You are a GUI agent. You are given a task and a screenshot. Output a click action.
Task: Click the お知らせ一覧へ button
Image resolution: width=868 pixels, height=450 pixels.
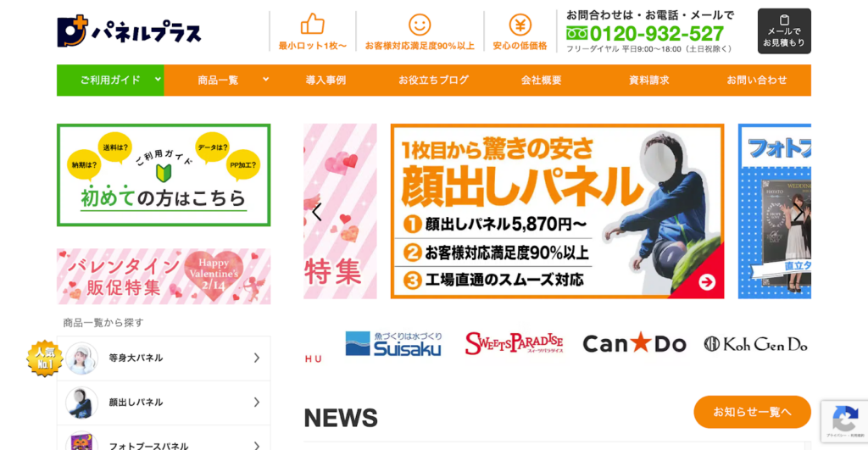point(753,412)
